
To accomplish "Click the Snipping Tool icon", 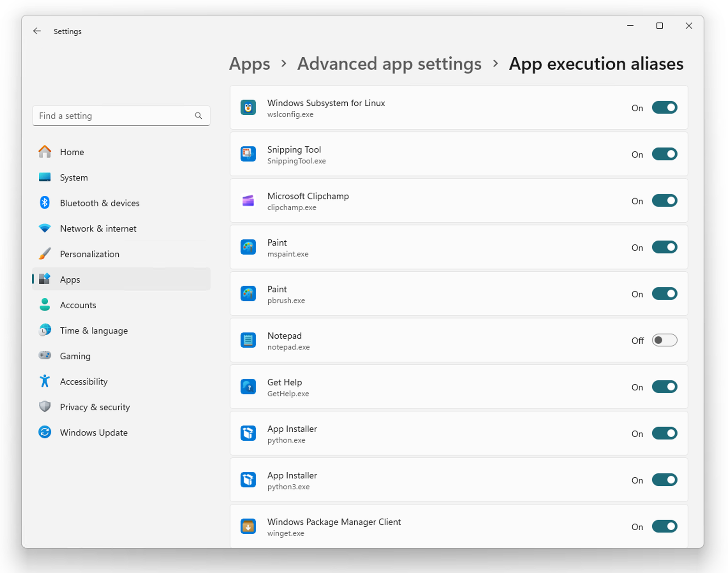I will [248, 154].
